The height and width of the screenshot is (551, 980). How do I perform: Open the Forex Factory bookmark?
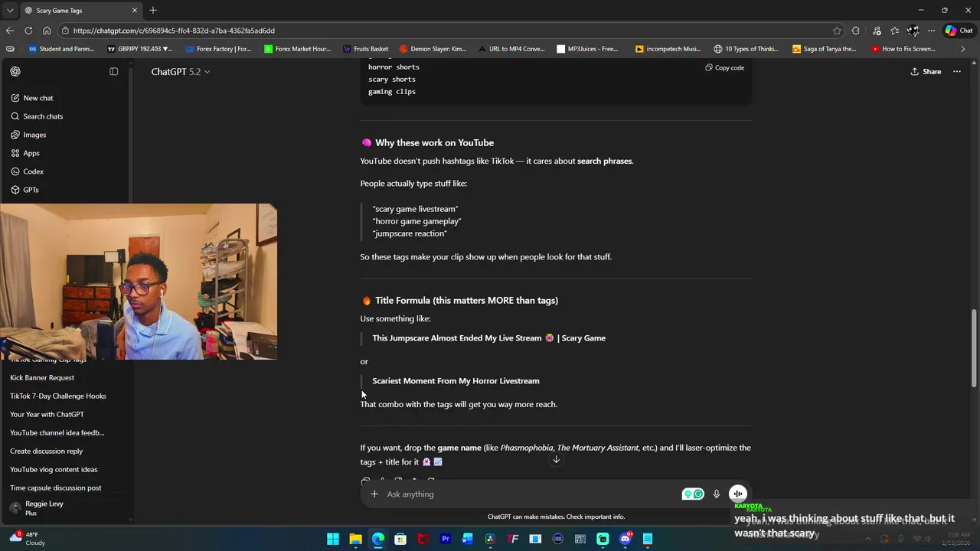[x=218, y=49]
